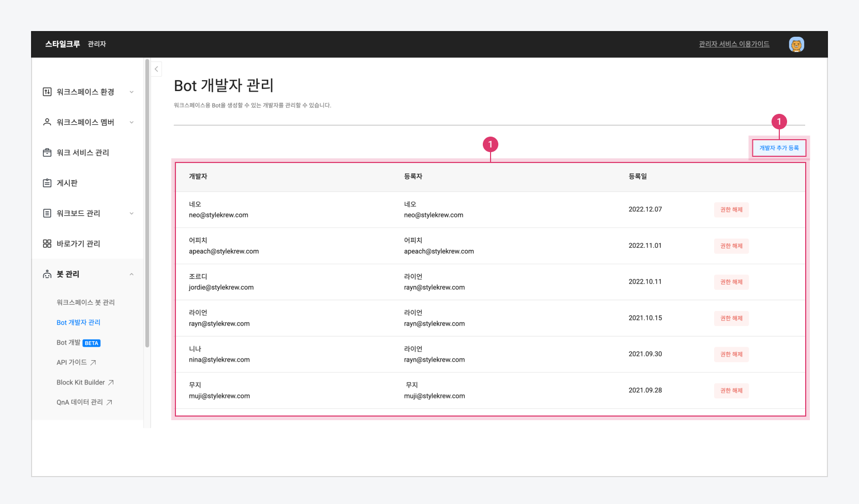The image size is (859, 504).
Task: Expand the 워크스페이스 멤버 menu chevron
Action: tap(131, 123)
